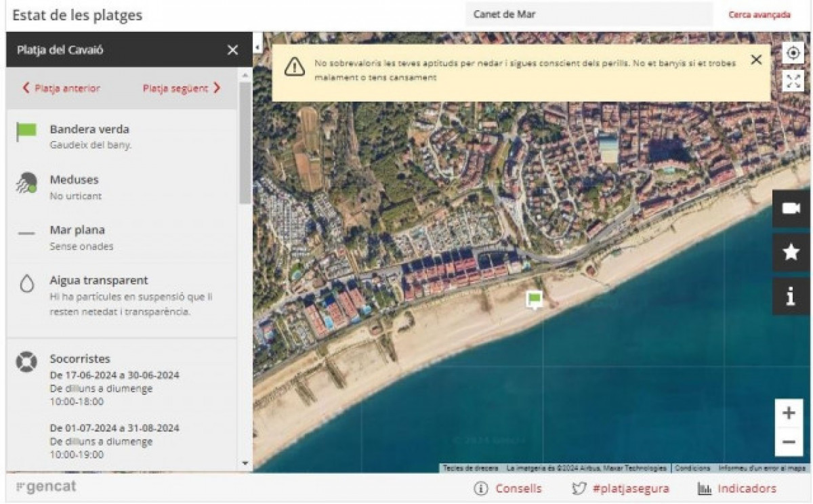Screen dimensions: 813x504
Task: Close the Platja del Cavaió panel
Action: click(232, 50)
